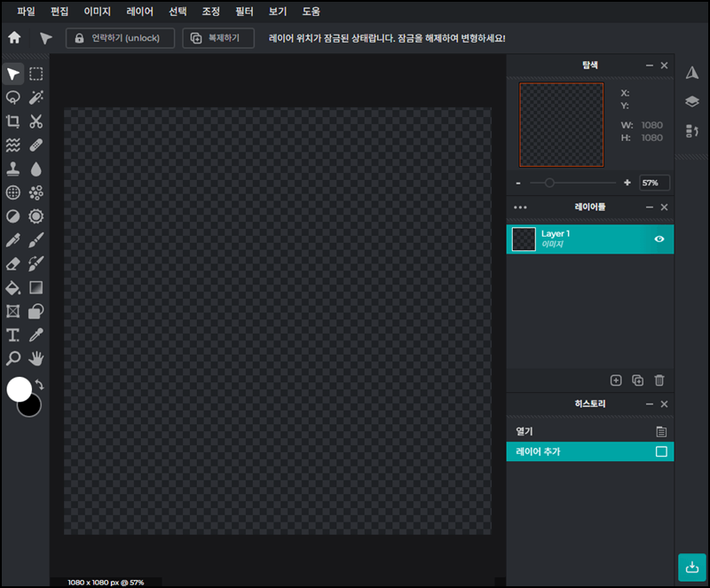Collapse the 히스토리 history panel
Image resolution: width=710 pixels, height=588 pixels.
pos(650,404)
